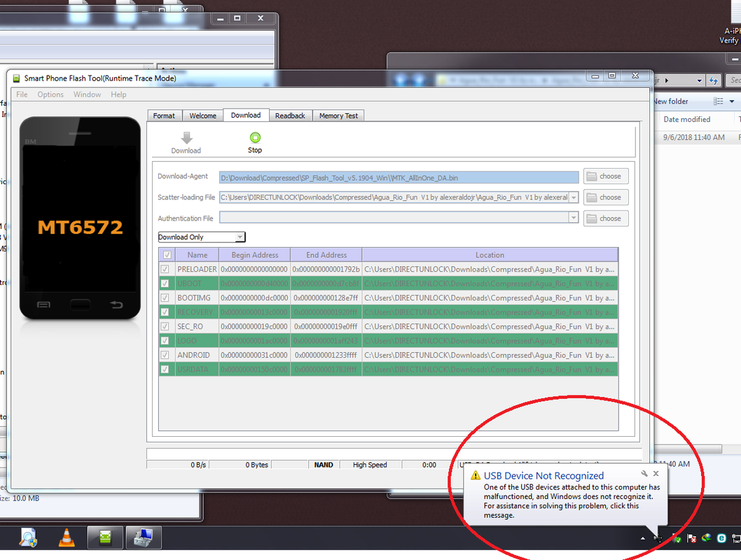Click the green Stop button icon

click(255, 137)
